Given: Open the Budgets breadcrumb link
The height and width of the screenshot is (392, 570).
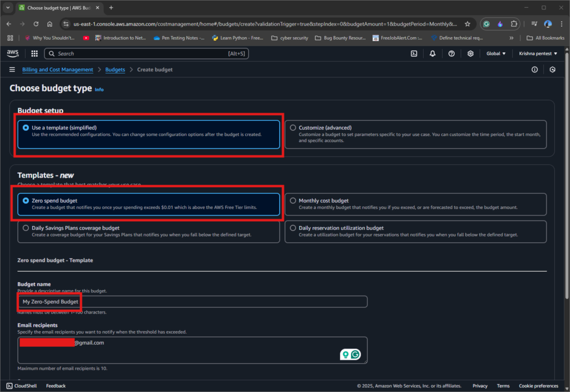Looking at the screenshot, I should 115,70.
